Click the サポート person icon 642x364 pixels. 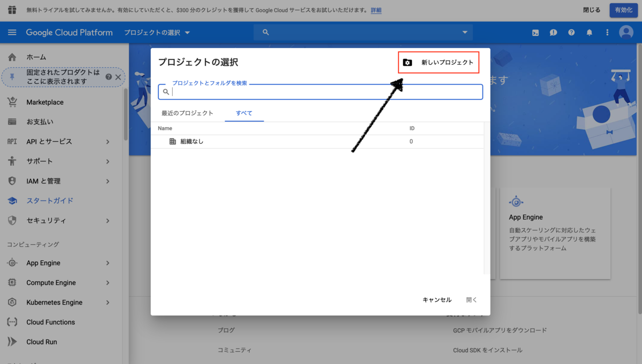pyautogui.click(x=12, y=161)
